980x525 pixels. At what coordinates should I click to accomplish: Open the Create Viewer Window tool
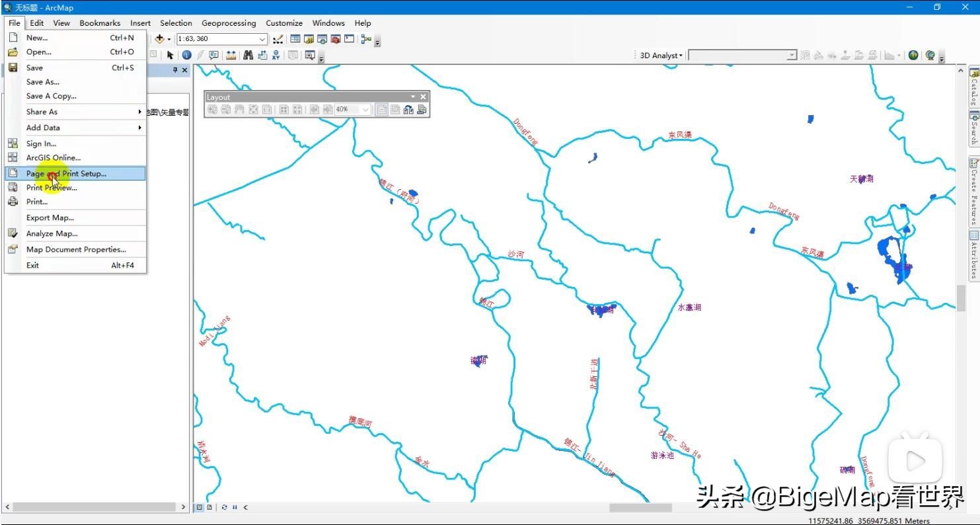[310, 55]
